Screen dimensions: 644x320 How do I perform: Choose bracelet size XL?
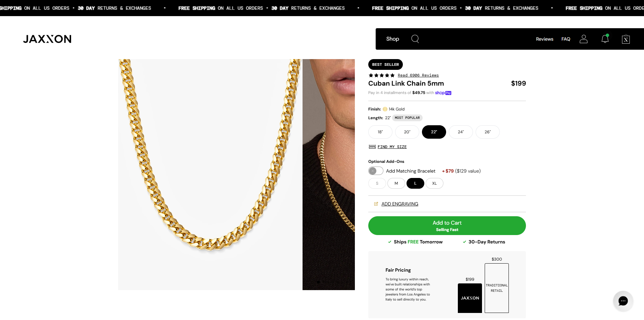pos(434,183)
